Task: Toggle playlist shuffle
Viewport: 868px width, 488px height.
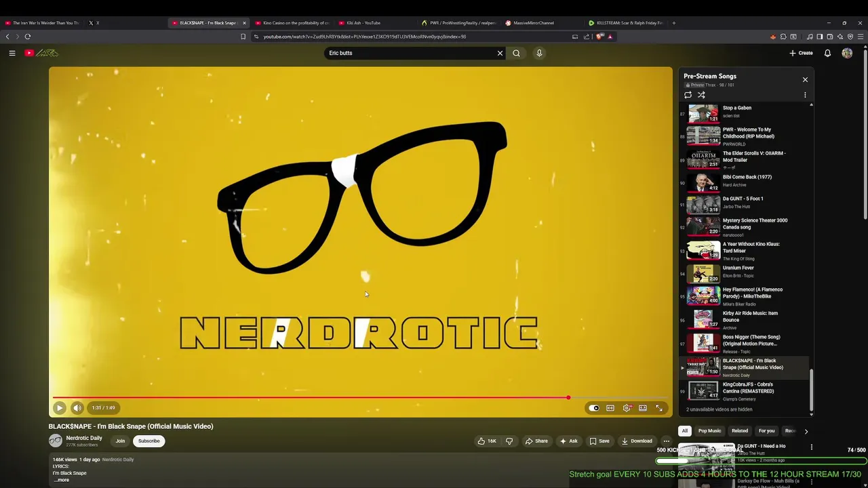Action: pyautogui.click(x=701, y=95)
